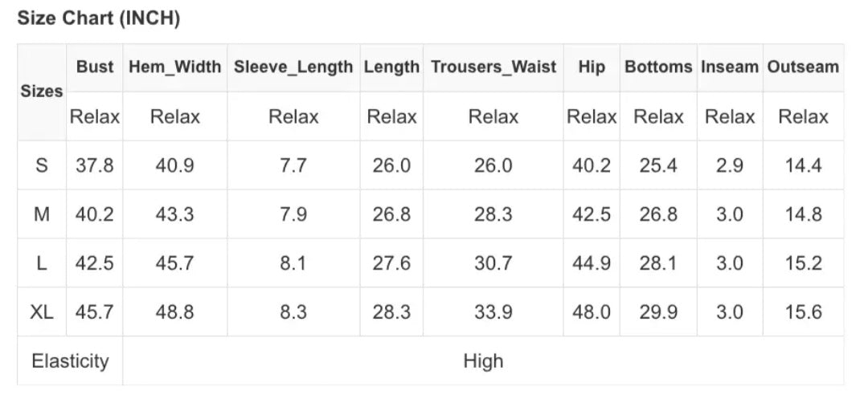Click the Hem_Width column header

pos(174,67)
